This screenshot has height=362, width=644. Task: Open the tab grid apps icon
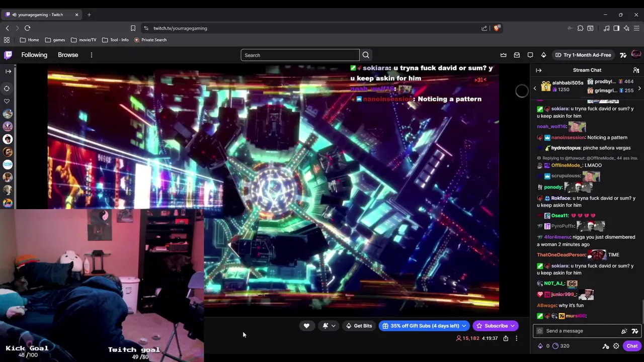pyautogui.click(x=7, y=40)
